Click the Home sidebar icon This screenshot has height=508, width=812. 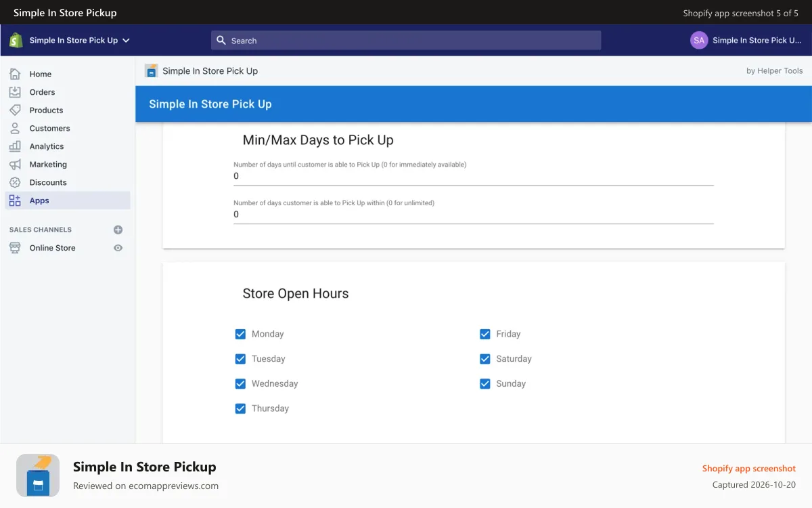pyautogui.click(x=15, y=74)
